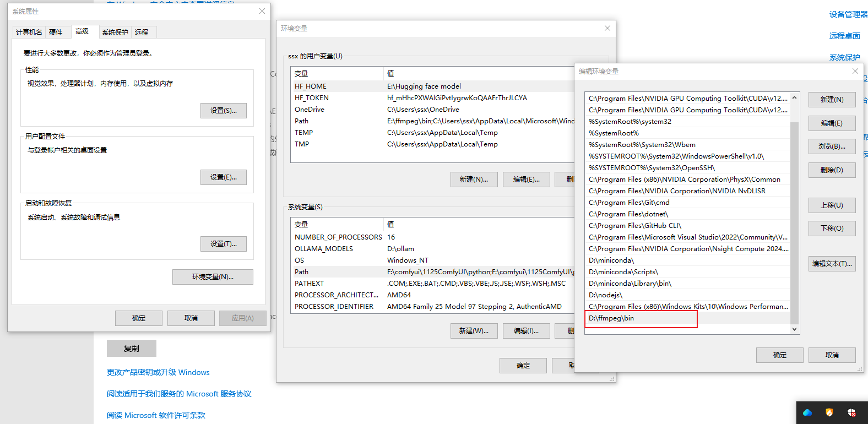This screenshot has width=868, height=424.
Task: Open the 更改产品密钥或升级 Windows link
Action: [x=158, y=372]
